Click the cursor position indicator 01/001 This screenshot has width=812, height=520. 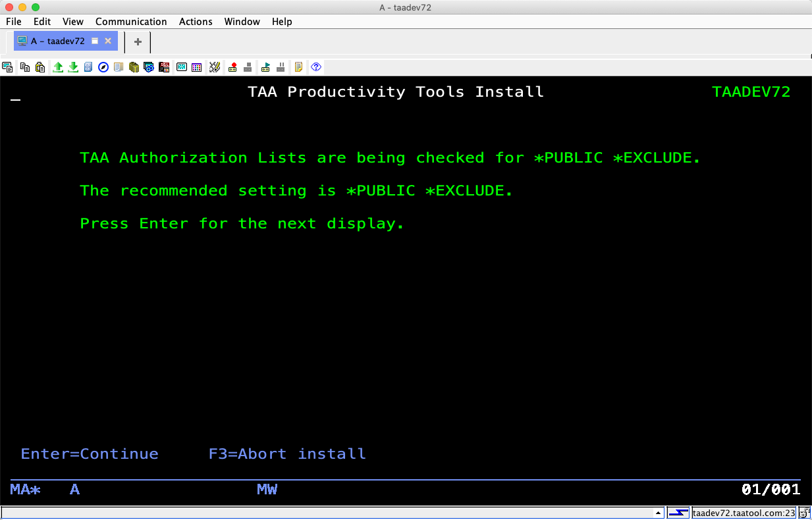pos(771,490)
